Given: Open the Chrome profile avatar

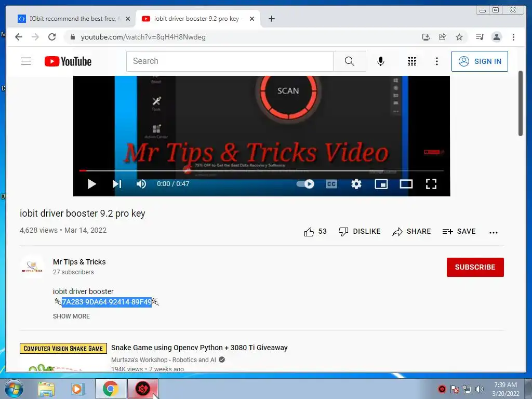Looking at the screenshot, I should (496, 37).
